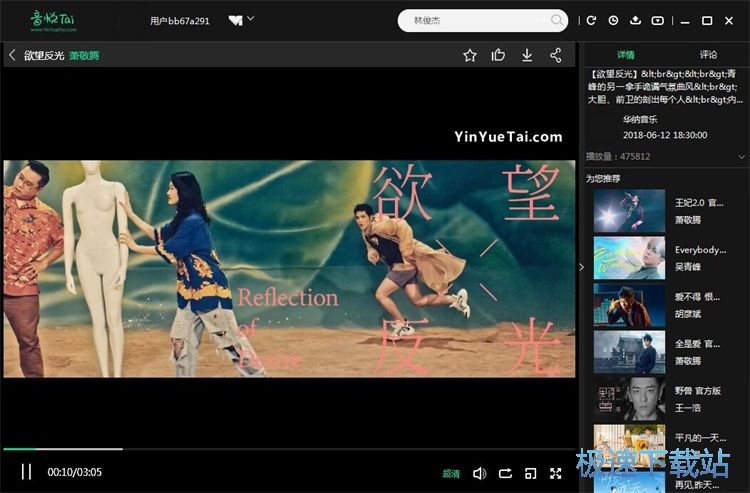Open user profile 用户bb67a291

(179, 21)
